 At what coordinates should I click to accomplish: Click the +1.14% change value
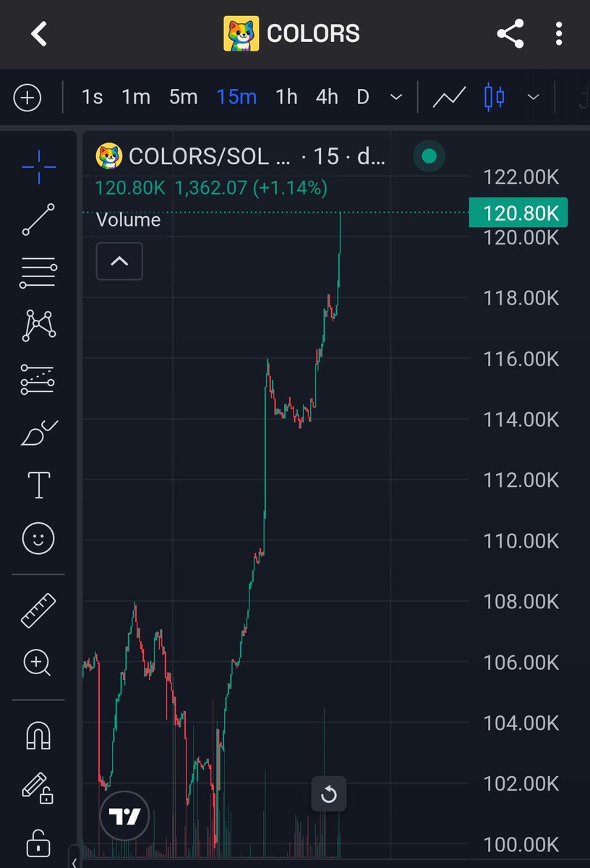[288, 188]
